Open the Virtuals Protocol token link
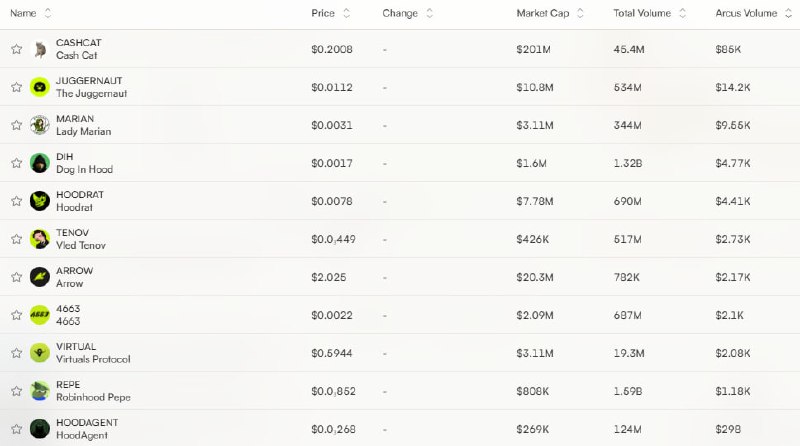The width and height of the screenshot is (800, 446). 93,359
